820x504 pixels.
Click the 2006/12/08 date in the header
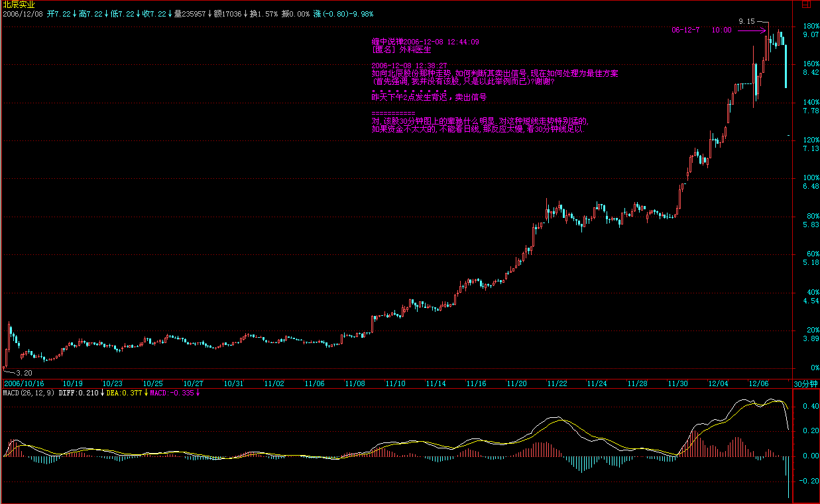pos(23,13)
